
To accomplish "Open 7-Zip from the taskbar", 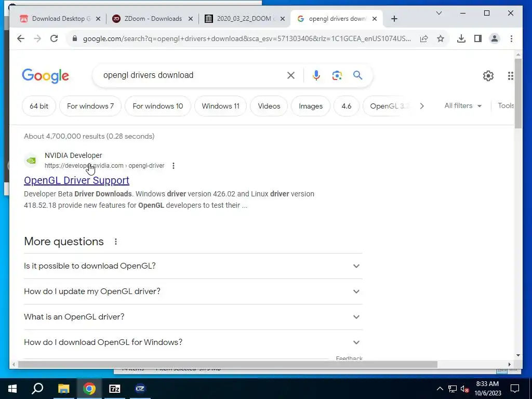I will pyautogui.click(x=115, y=389).
